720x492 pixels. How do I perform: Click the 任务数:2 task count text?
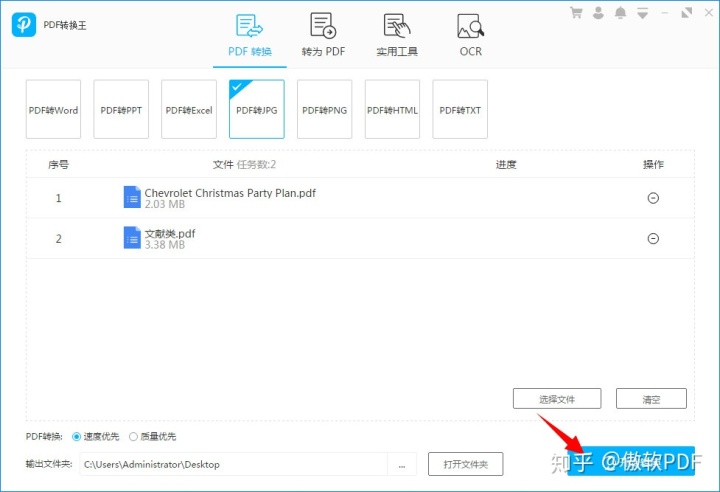257,164
